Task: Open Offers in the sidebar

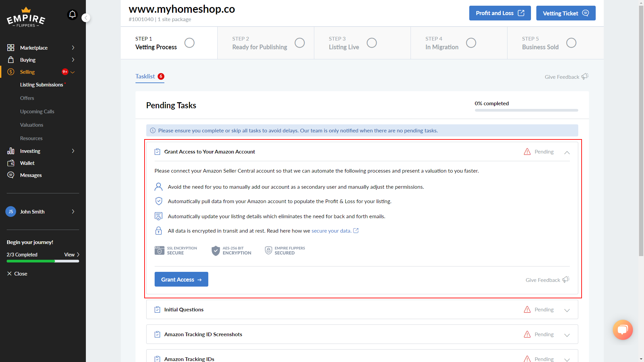Action: tap(27, 98)
